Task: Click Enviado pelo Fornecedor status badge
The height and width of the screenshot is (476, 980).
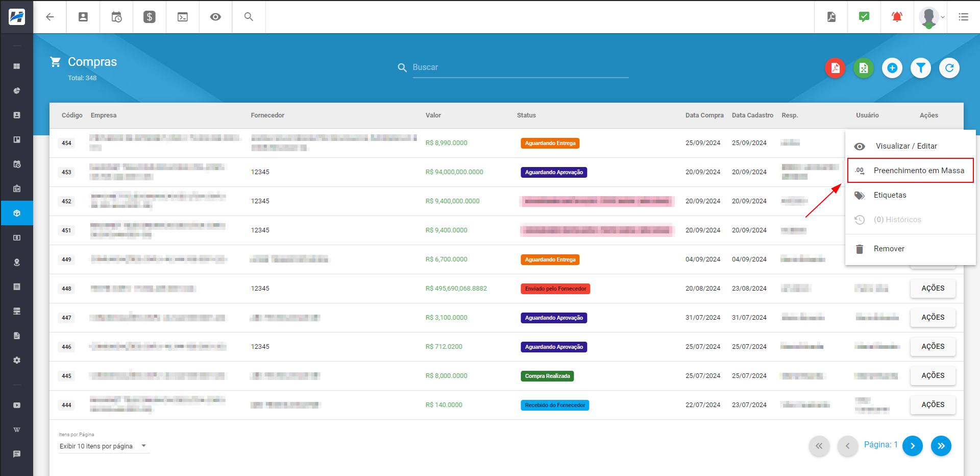Action: [x=555, y=289]
